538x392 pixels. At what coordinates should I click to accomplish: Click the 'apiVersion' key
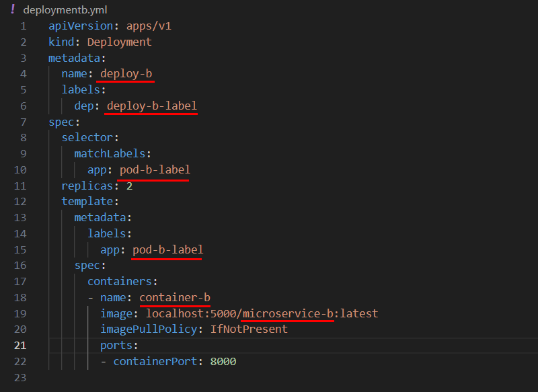click(x=81, y=26)
